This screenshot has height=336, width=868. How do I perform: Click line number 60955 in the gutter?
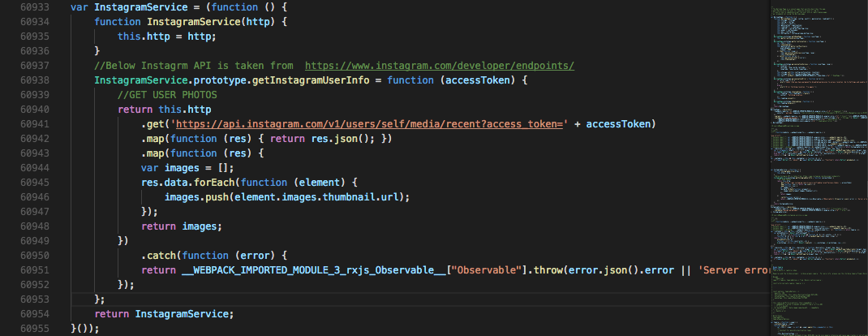point(35,328)
